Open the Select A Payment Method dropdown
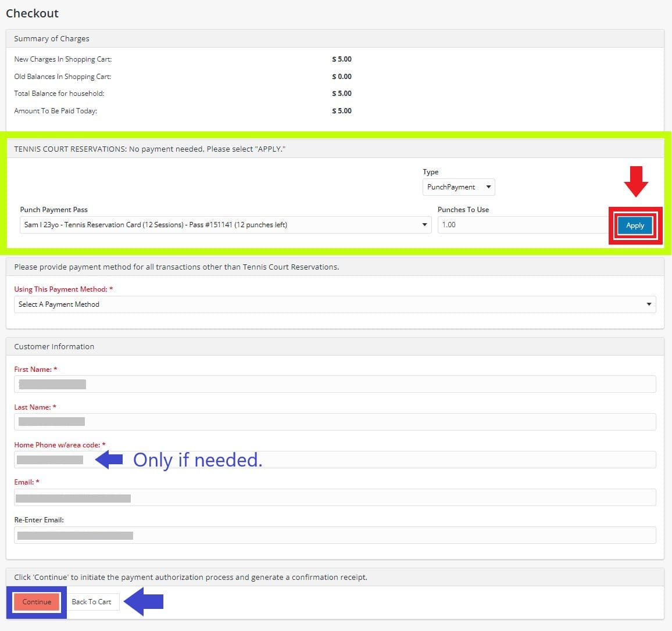The width and height of the screenshot is (672, 631). 334,304
